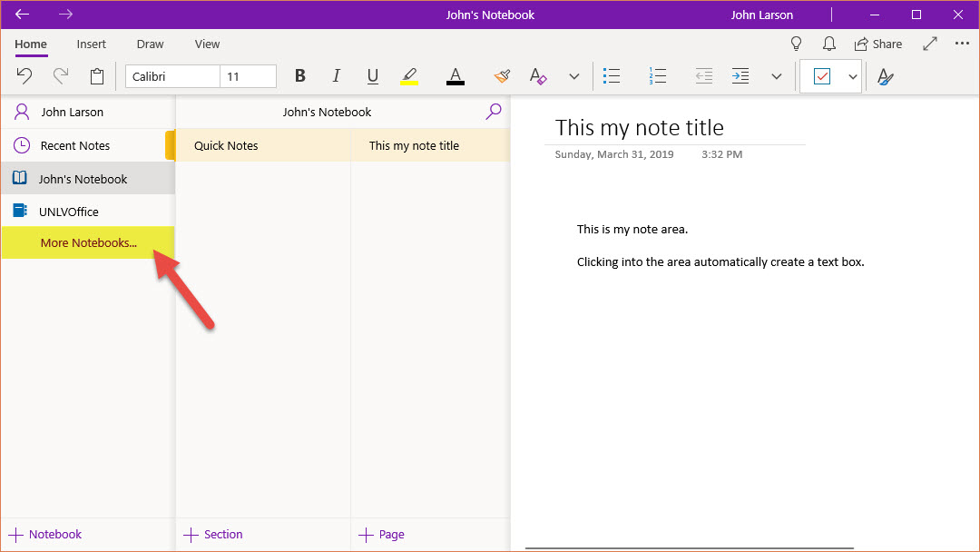This screenshot has width=980, height=552.
Task: Click the Undo icon
Action: (24, 76)
